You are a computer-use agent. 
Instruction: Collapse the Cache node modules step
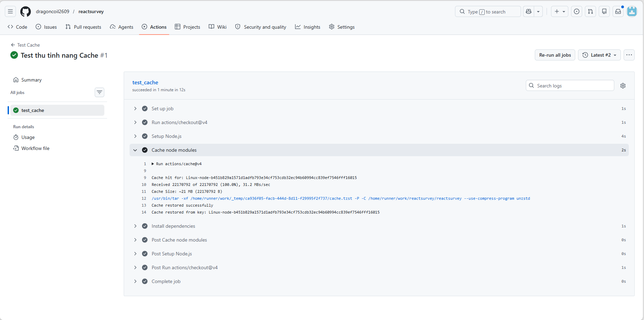tap(379, 150)
